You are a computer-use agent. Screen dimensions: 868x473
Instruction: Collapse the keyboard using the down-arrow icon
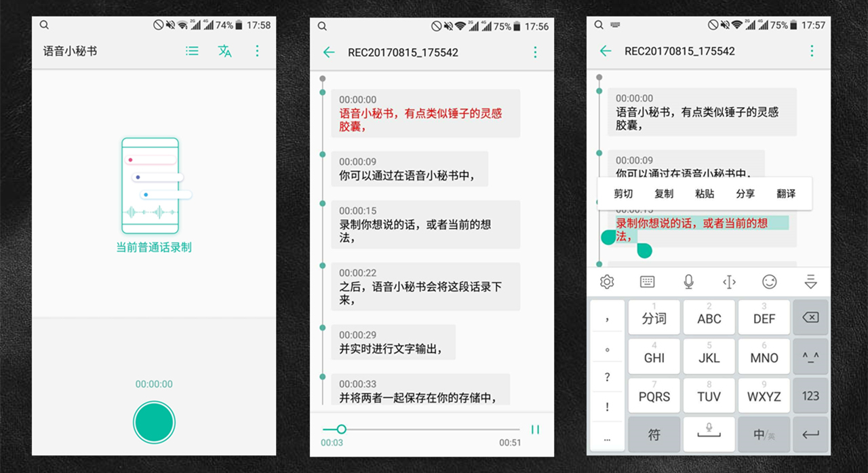click(810, 281)
